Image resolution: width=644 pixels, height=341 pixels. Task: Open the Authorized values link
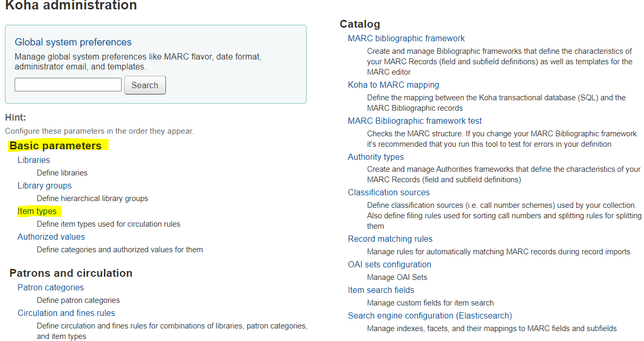[51, 237]
